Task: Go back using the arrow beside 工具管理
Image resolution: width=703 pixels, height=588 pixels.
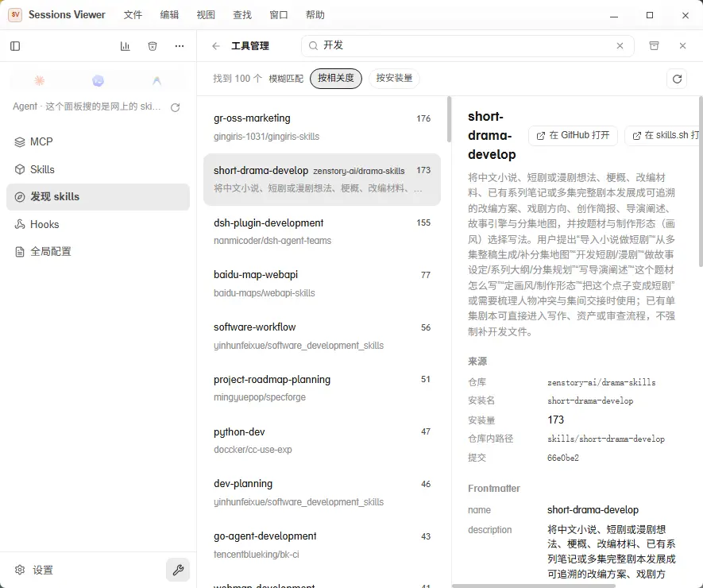Action: 216,46
